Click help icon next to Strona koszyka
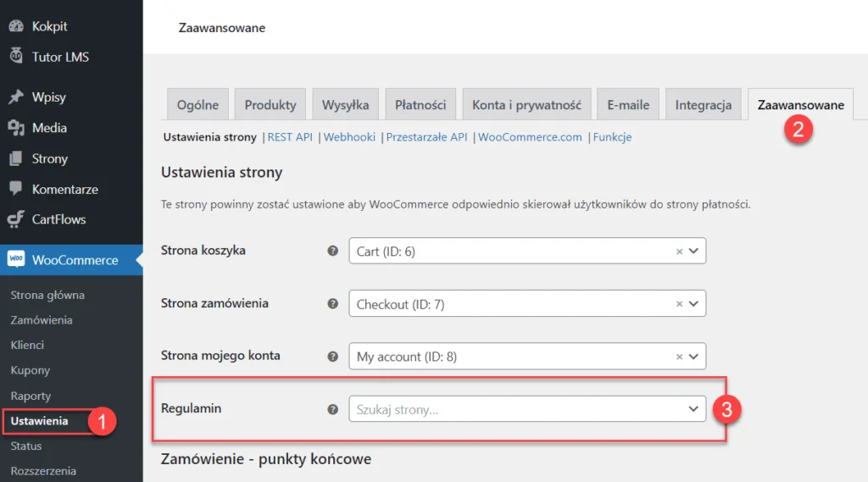Image resolution: width=868 pixels, height=482 pixels. pyautogui.click(x=332, y=251)
